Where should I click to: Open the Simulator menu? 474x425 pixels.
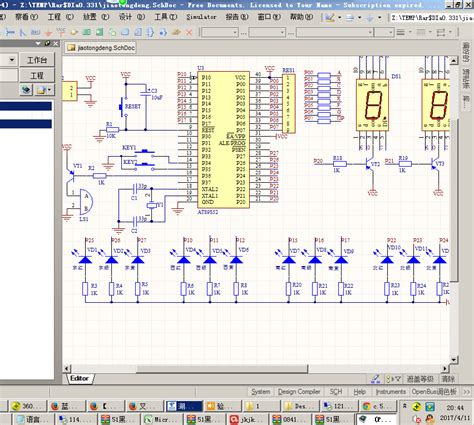click(201, 17)
